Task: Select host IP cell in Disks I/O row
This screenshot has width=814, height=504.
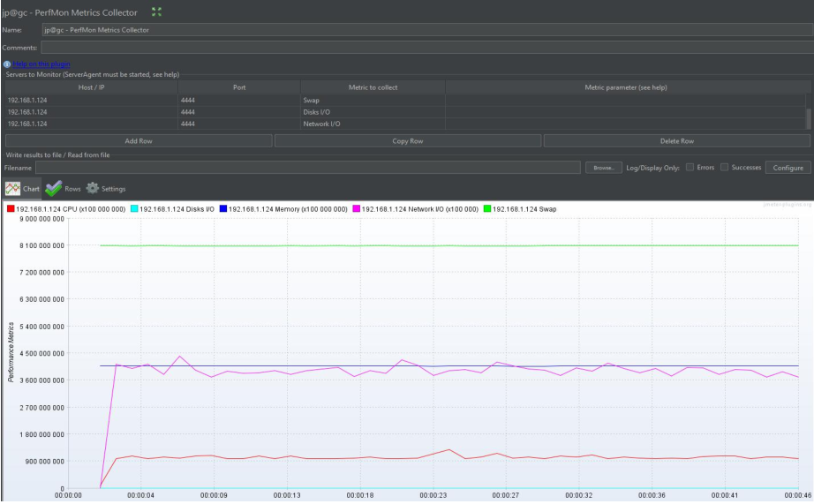Action: pos(91,112)
